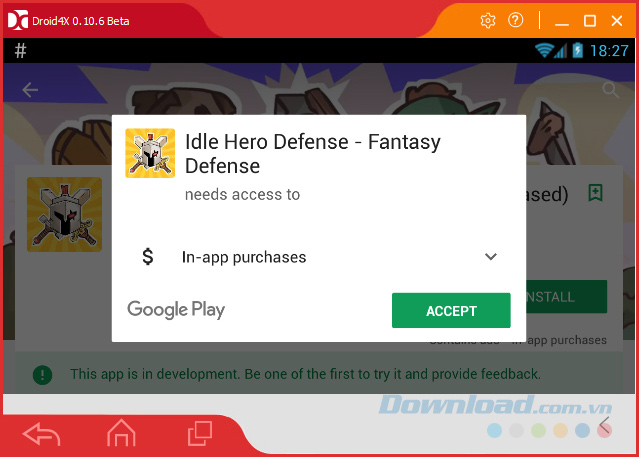Maximize the Droid4X window
Image resolution: width=639 pixels, height=457 pixels.
[x=590, y=20]
